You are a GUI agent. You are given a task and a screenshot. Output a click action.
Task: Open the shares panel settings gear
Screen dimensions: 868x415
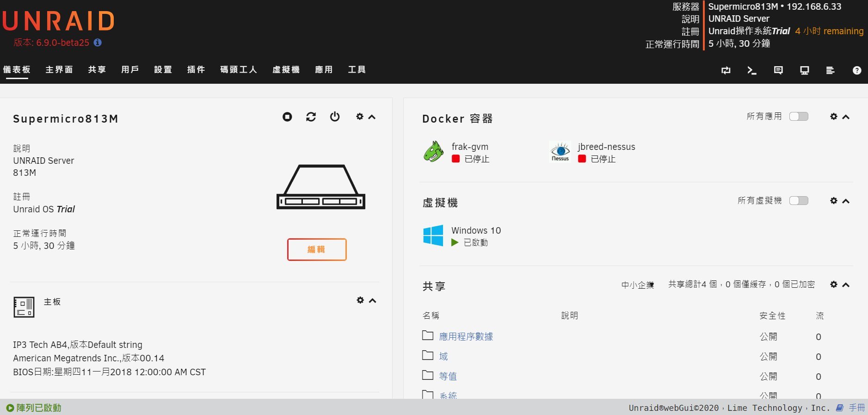click(x=833, y=285)
